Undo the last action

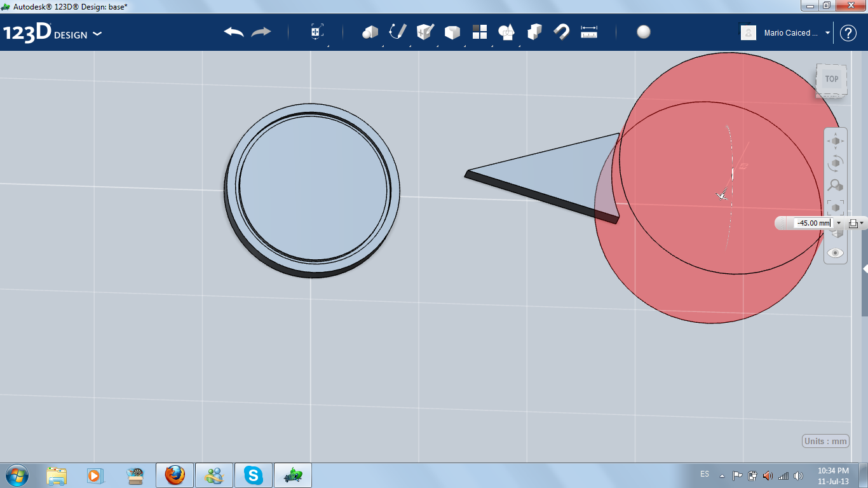point(234,32)
